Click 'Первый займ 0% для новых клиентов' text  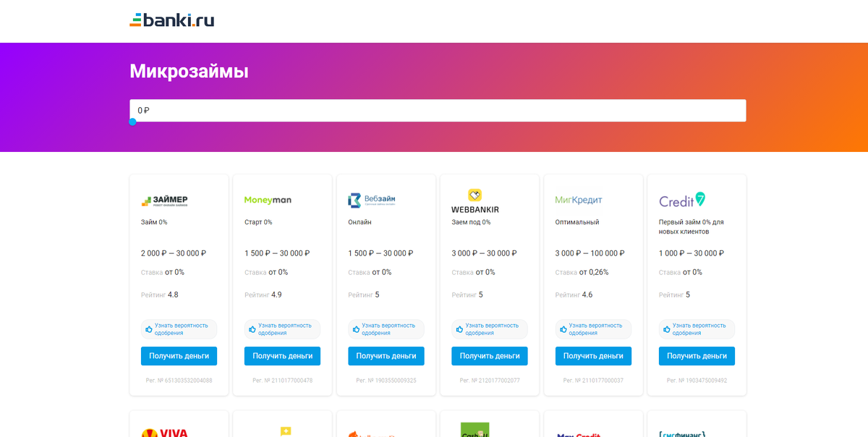[x=692, y=227]
